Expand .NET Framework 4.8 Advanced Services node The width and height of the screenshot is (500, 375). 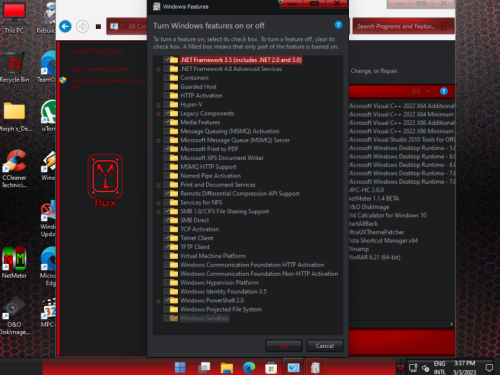(x=159, y=69)
